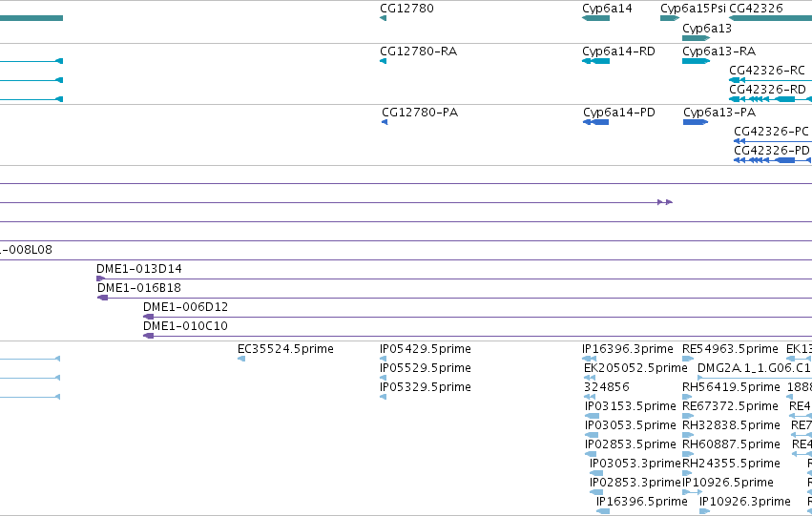812x516 pixels.
Task: Open the IP05329.5prime EST label
Action: (426, 387)
